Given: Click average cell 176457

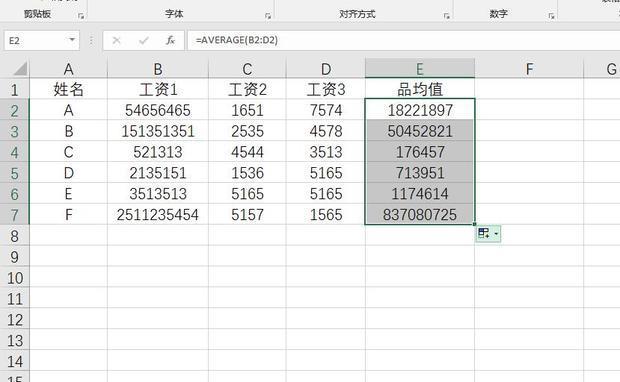Looking at the screenshot, I should [420, 152].
